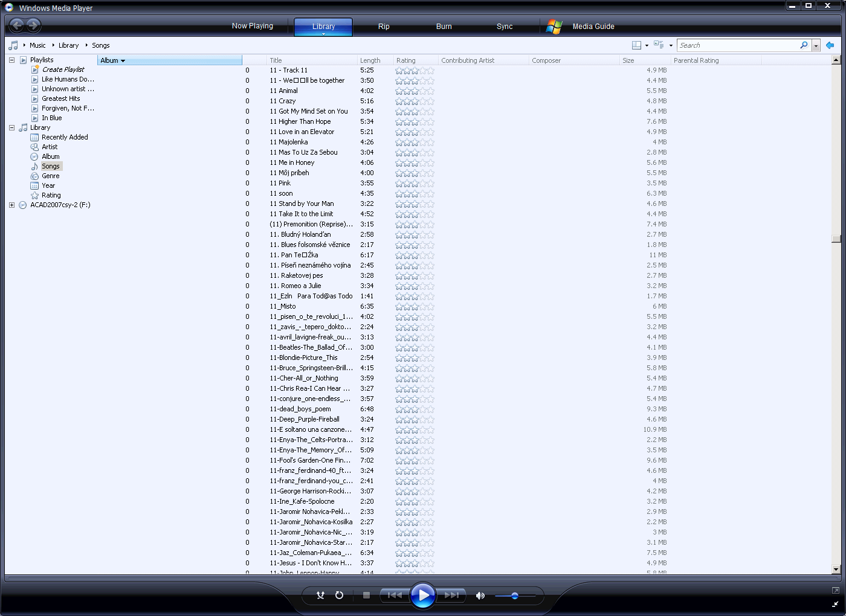Select ACAD2007csy-2 (F:) disc item
This screenshot has width=846, height=616.
click(60, 205)
